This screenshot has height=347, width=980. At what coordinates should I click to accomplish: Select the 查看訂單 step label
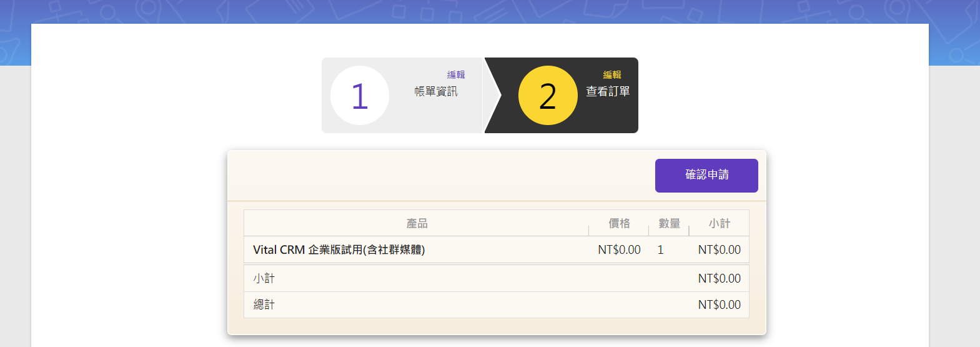tap(608, 92)
